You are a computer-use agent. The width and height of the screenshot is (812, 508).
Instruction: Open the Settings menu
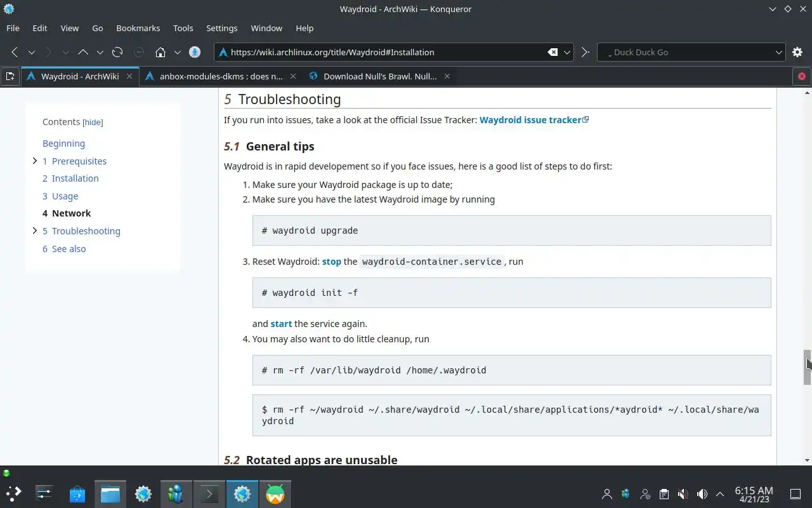tap(221, 28)
